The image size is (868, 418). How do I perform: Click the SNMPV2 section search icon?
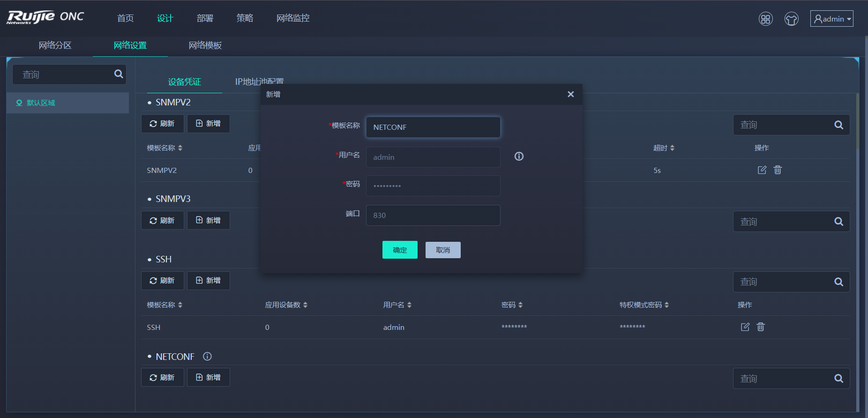pyautogui.click(x=839, y=125)
